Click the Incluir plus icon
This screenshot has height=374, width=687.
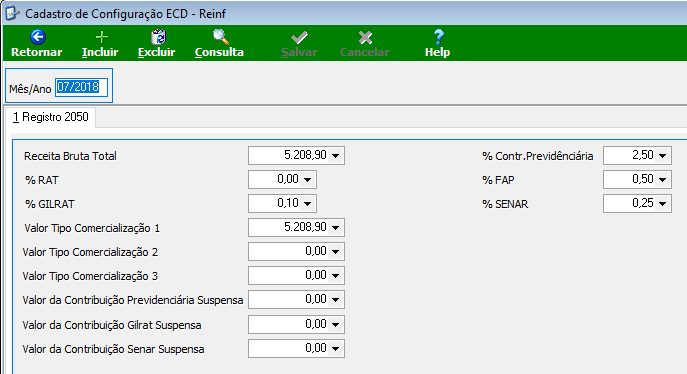click(x=101, y=37)
